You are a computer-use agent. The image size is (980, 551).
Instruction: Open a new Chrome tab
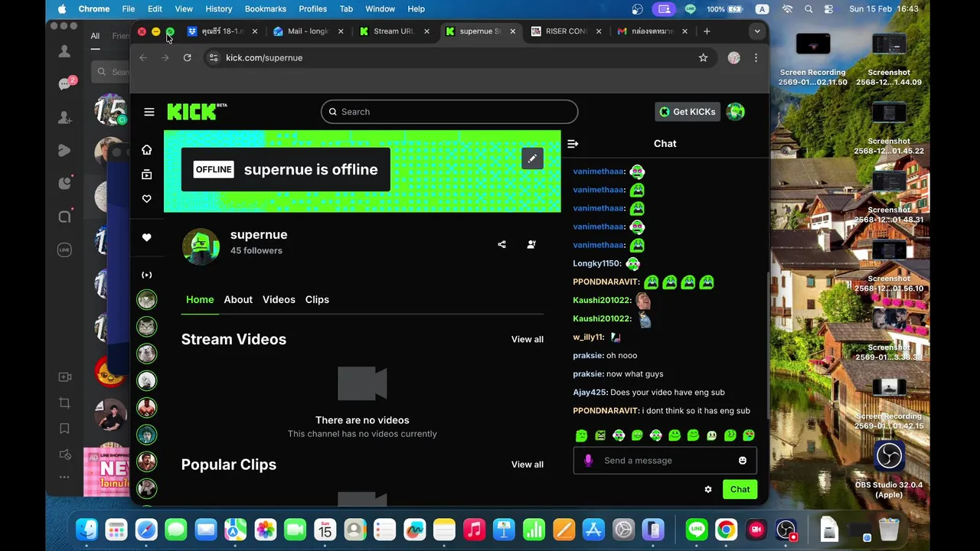(707, 31)
